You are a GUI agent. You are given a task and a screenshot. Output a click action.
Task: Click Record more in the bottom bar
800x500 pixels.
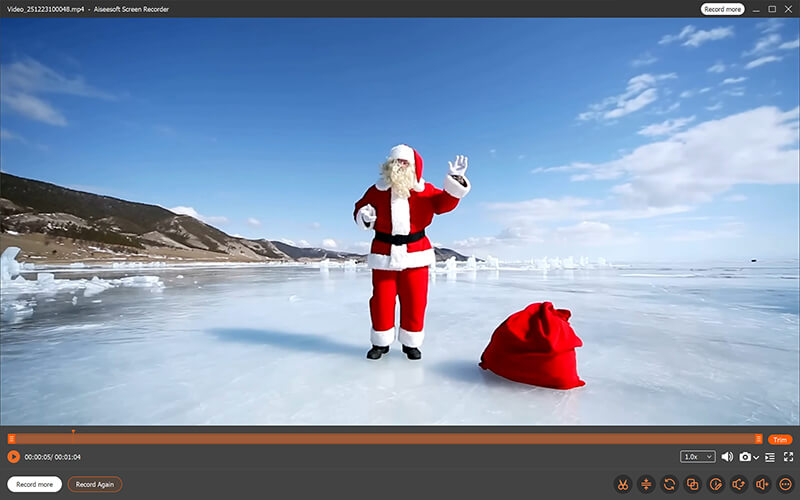[34, 484]
